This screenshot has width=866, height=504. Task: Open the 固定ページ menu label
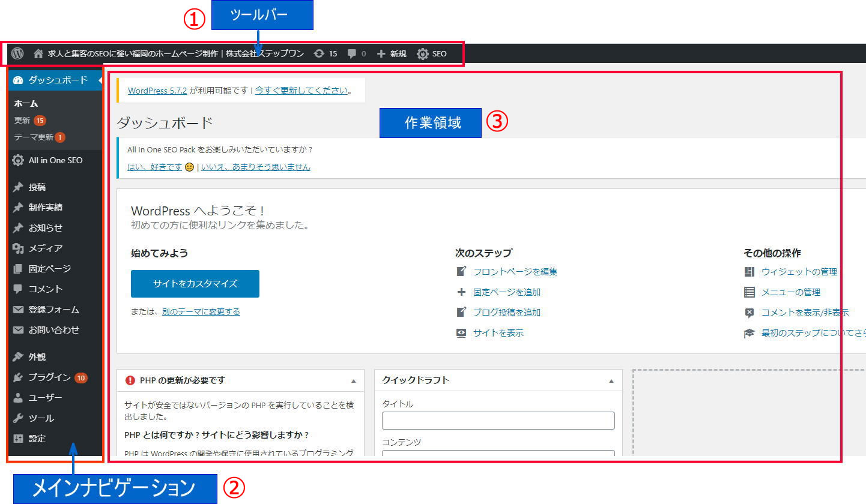(50, 269)
